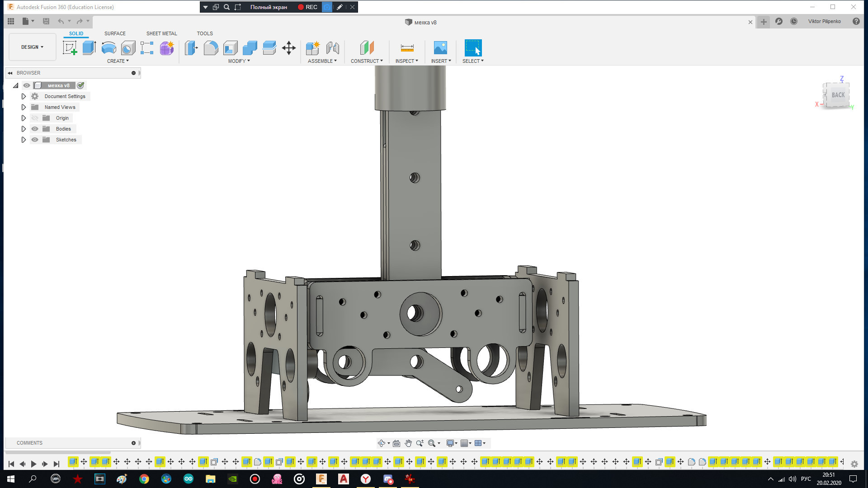Switch to the SURFACE tab
Screen dimensions: 868x488
[x=115, y=33]
